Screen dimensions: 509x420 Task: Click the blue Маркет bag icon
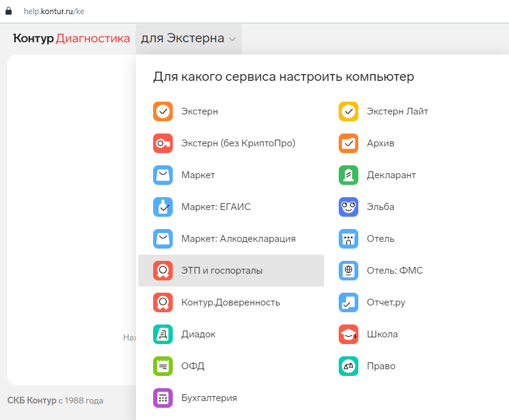pyautogui.click(x=163, y=175)
